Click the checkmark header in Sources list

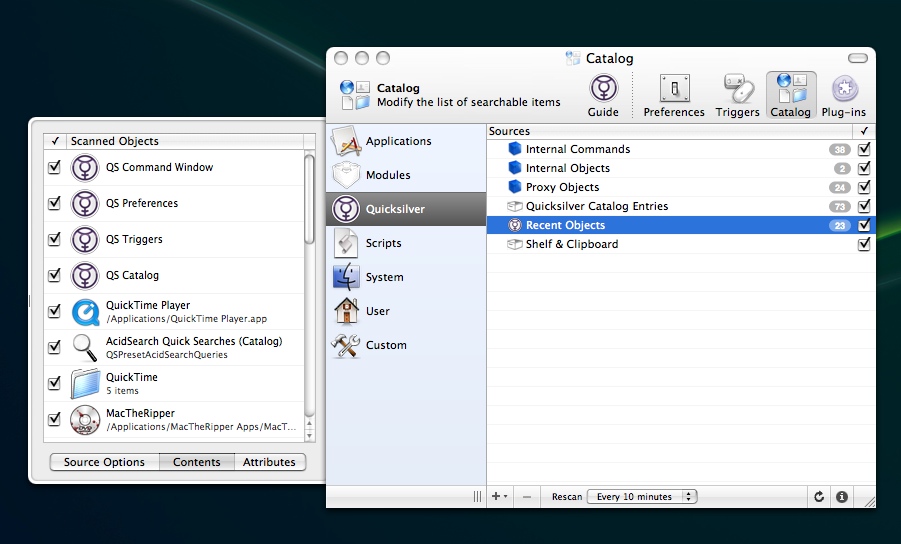coord(864,131)
